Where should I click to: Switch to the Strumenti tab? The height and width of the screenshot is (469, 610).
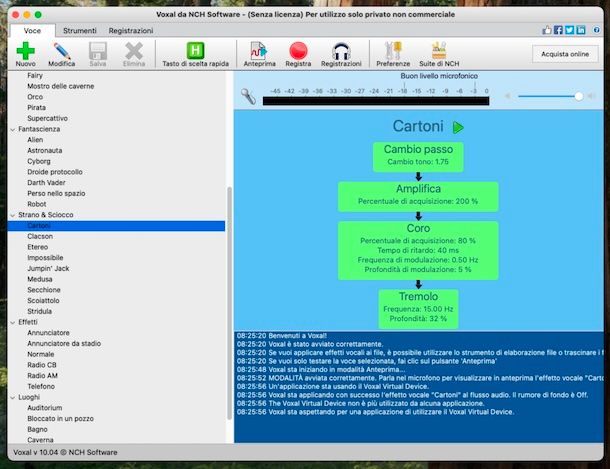(80, 30)
